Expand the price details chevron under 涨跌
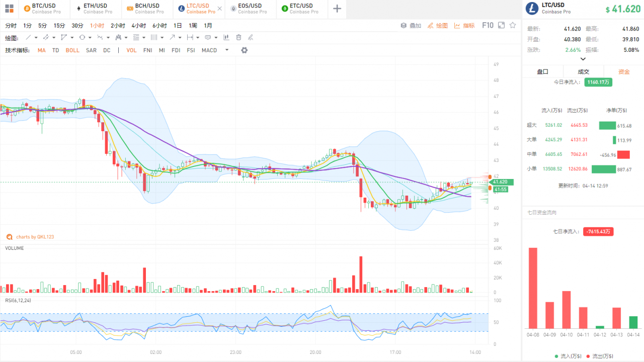 583,59
